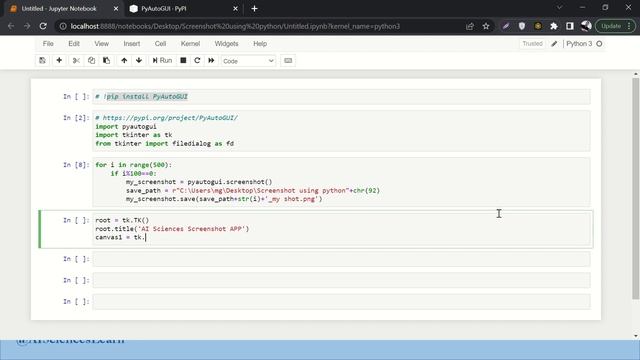The height and width of the screenshot is (360, 640).
Task: Go back in browser history
Action: pyautogui.click(x=11, y=26)
